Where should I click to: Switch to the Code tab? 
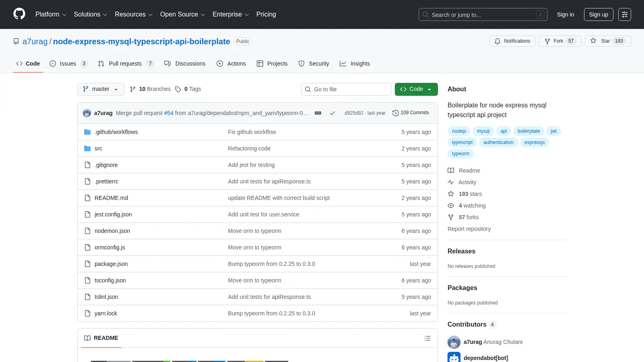click(28, 64)
